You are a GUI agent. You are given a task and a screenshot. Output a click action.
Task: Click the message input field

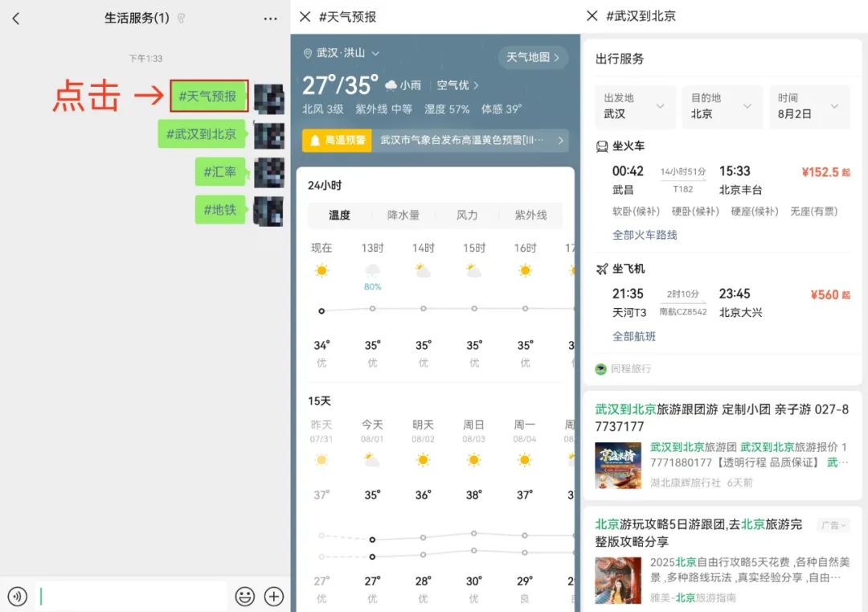click(x=129, y=597)
